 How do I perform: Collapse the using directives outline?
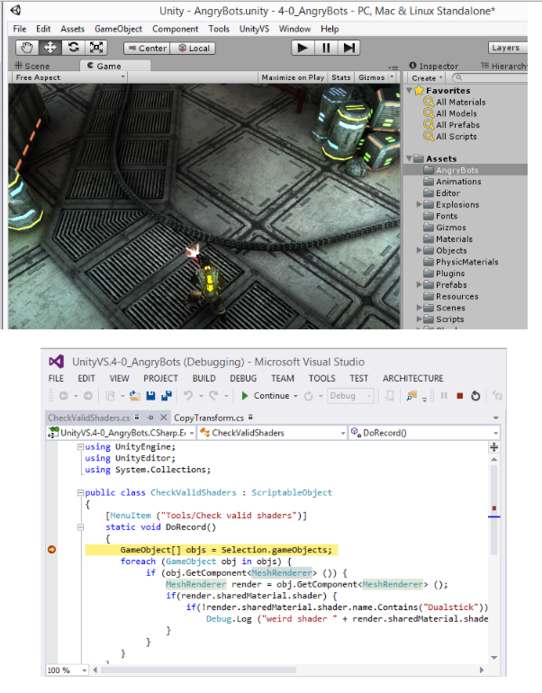coord(80,447)
